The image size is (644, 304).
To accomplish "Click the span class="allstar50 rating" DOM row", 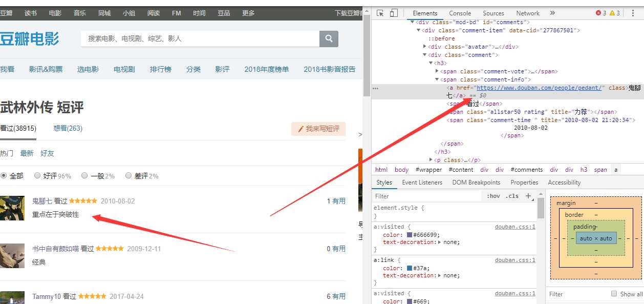I will [533, 112].
